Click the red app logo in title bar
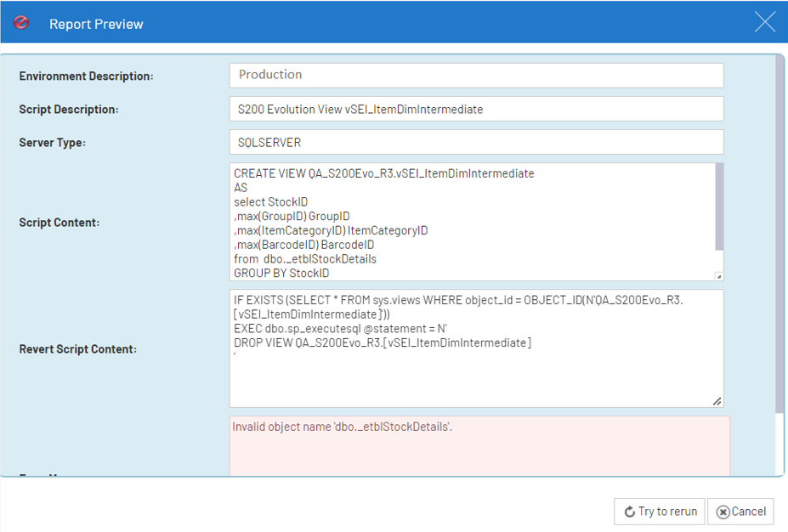Viewport: 788px width, 532px height. [23, 24]
